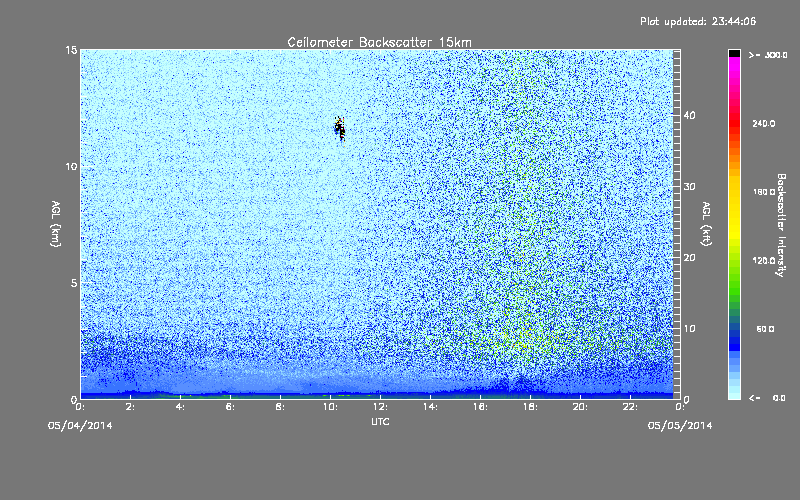Click the 15 km tick label

pos(71,50)
